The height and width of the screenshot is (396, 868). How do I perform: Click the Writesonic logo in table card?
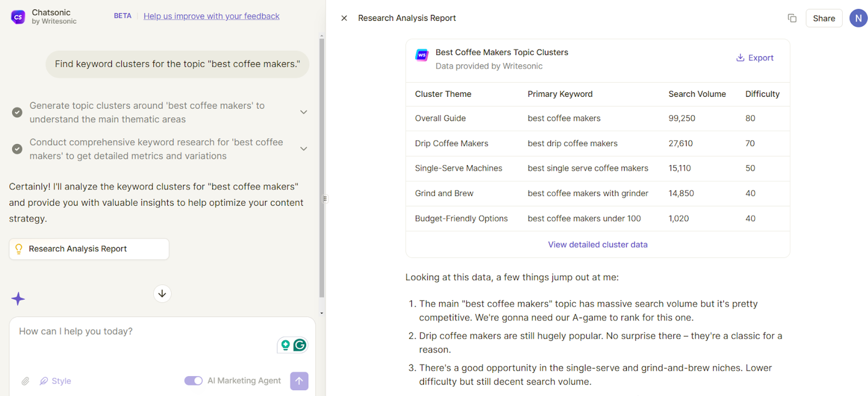422,55
